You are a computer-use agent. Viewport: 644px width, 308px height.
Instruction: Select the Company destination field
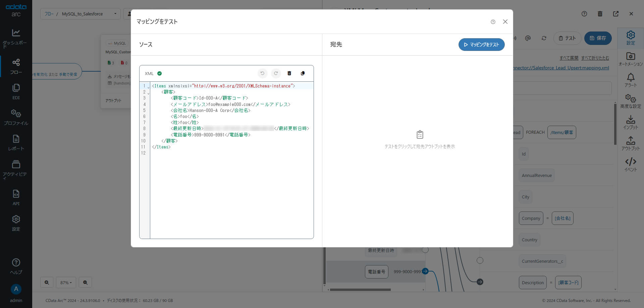(531, 218)
